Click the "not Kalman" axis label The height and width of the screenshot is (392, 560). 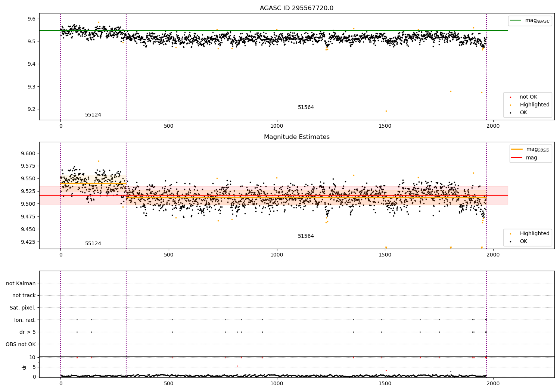click(21, 283)
